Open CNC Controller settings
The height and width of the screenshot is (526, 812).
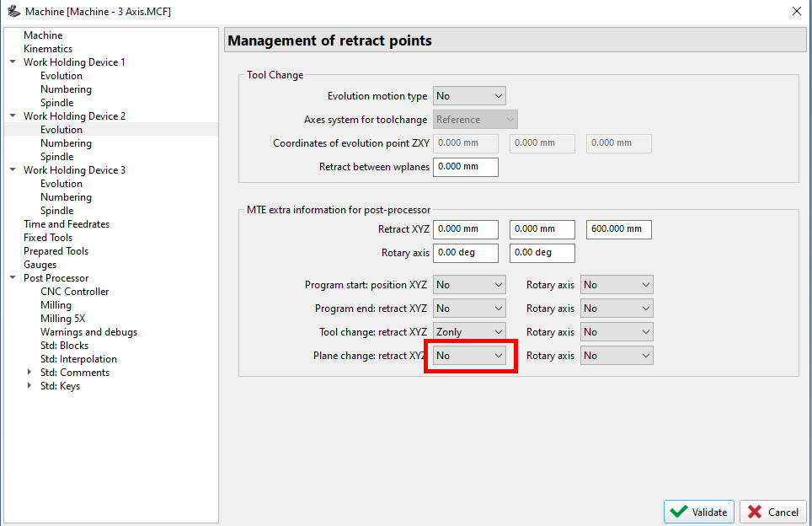[x=75, y=292]
